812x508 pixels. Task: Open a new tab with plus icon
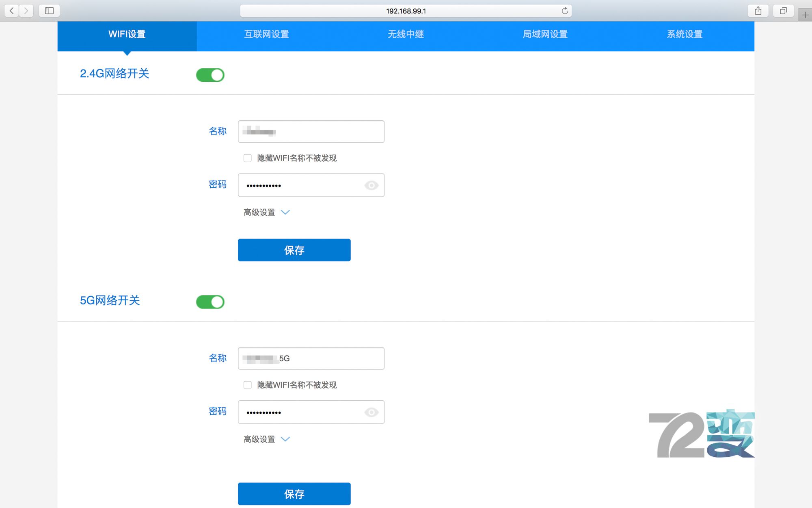tap(806, 15)
